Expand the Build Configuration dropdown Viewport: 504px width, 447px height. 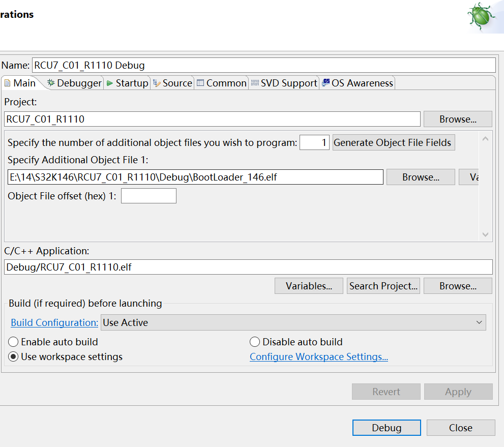293,322
